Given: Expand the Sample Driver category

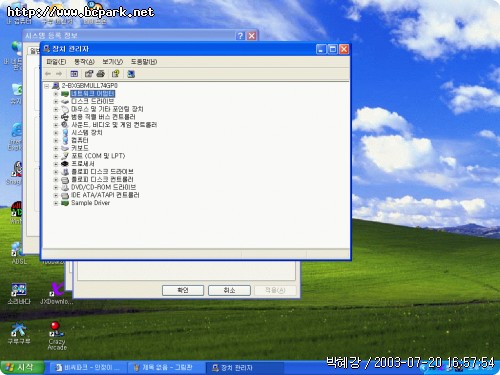Looking at the screenshot, I should point(56,203).
